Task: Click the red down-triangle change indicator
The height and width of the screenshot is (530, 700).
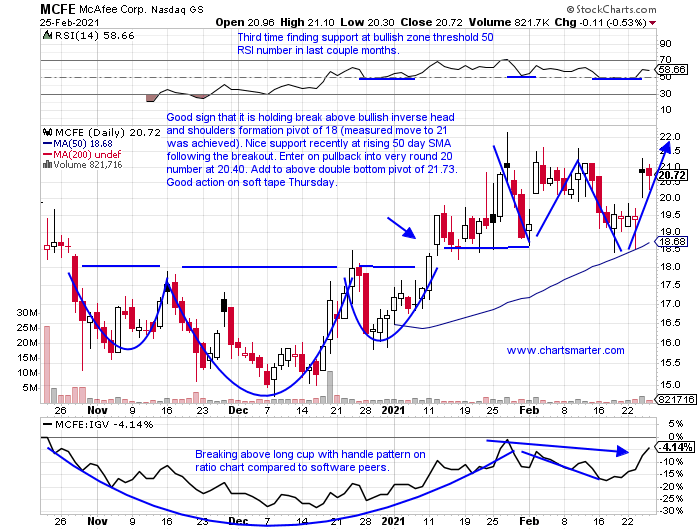Action: (653, 23)
